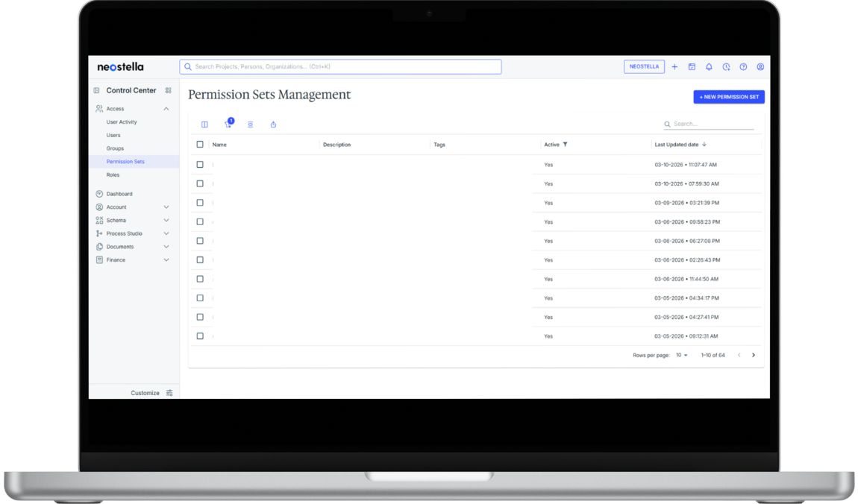Open the notifications bell icon
The width and height of the screenshot is (858, 504).
click(709, 67)
